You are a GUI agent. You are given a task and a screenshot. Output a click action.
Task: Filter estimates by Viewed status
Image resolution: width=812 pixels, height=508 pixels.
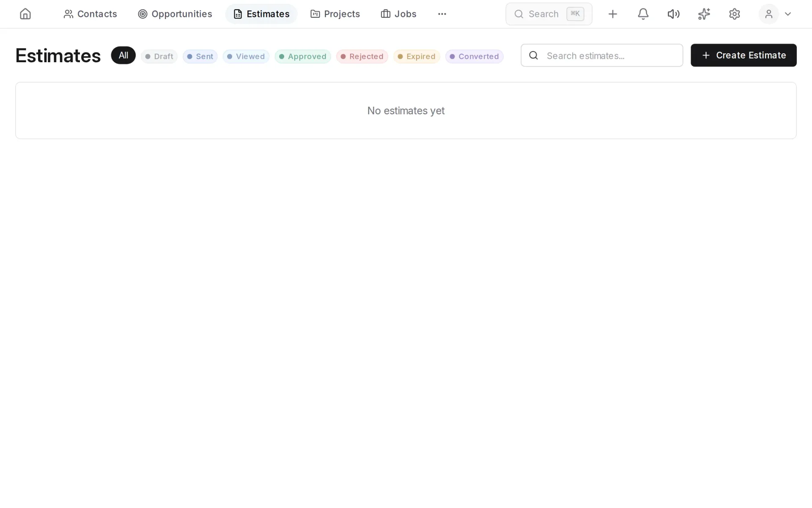tap(246, 56)
